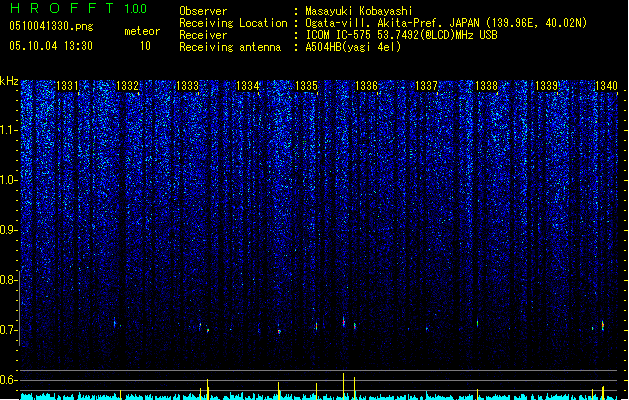Click the Receiving Location label
This screenshot has width=629, height=400.
[233, 23]
